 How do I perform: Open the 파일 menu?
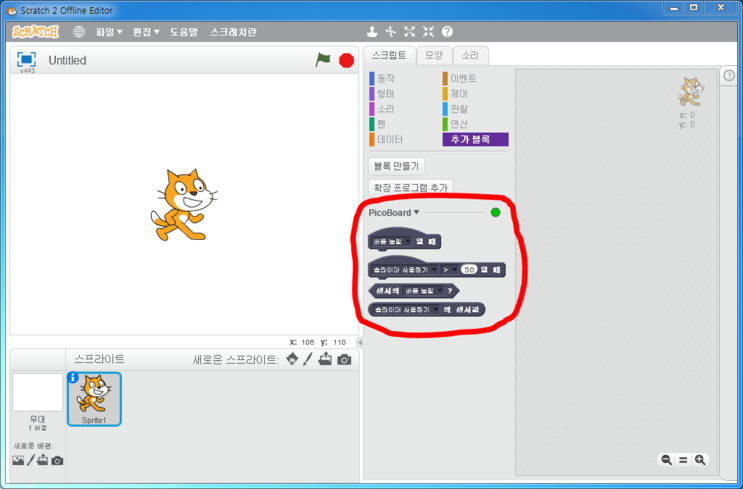coord(109,32)
